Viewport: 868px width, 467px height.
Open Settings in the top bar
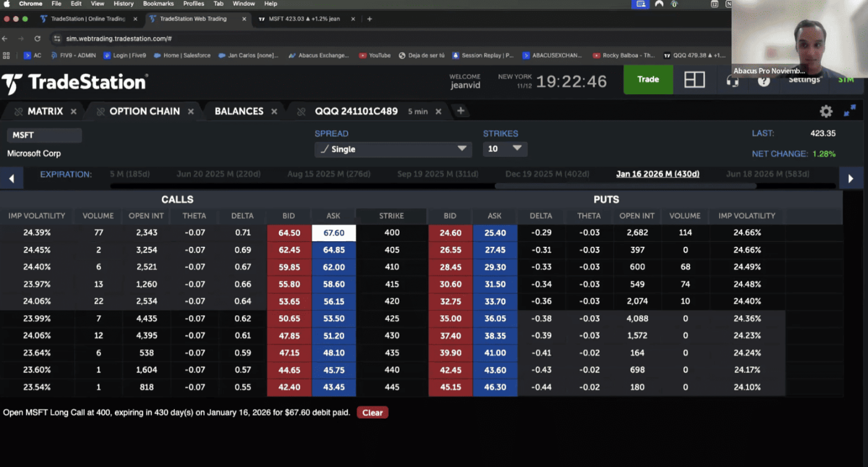(x=804, y=80)
